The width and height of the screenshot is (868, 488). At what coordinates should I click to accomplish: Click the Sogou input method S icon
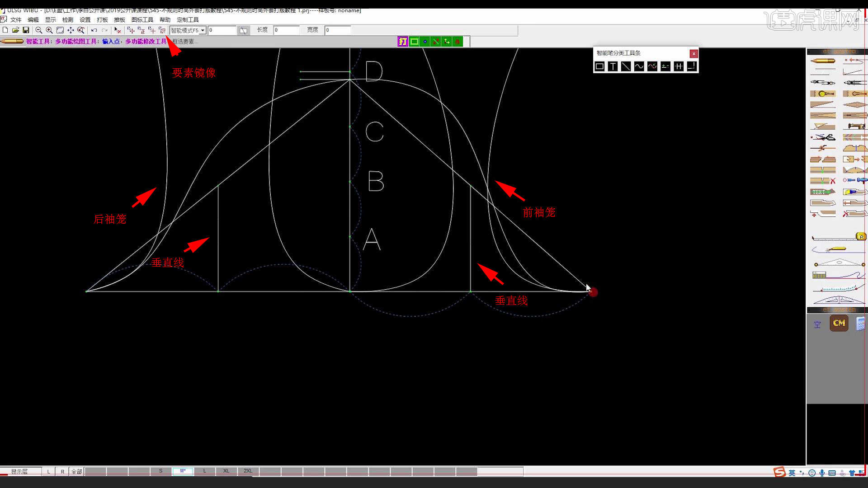[779, 473]
